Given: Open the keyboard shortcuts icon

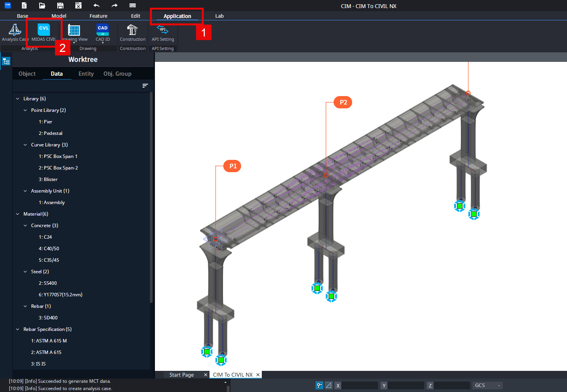Looking at the screenshot, I should coord(133,5).
